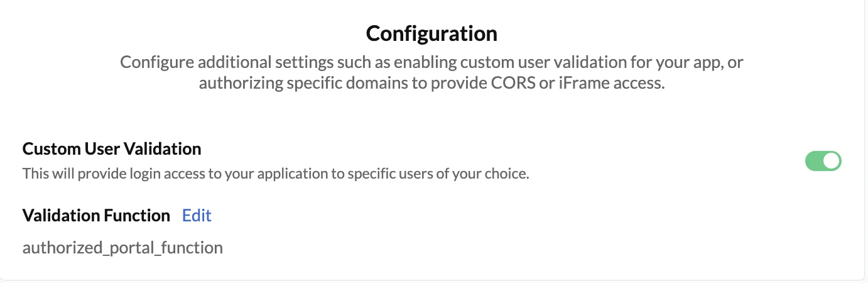The height and width of the screenshot is (283, 868).
Task: Click the white knob of the green toggle
Action: [831, 162]
